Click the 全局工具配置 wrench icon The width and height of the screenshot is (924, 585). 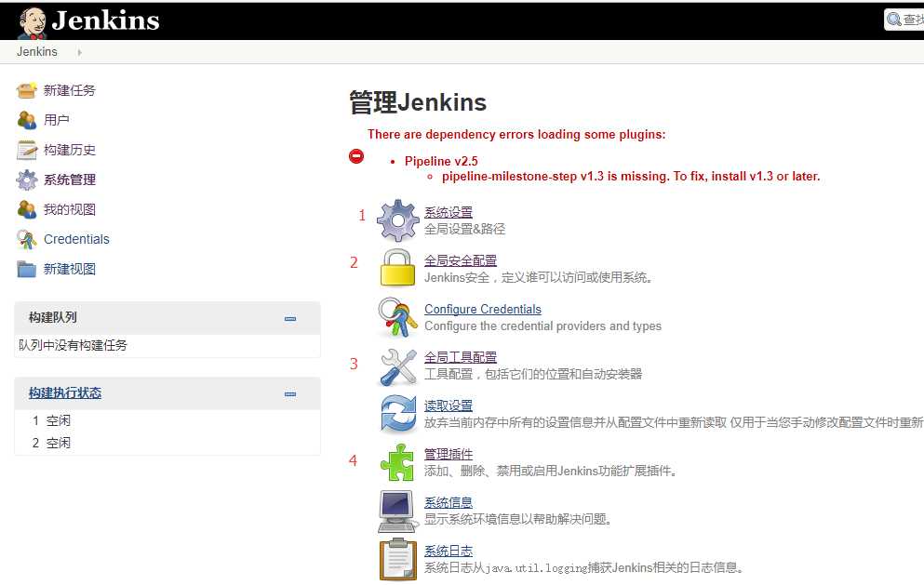[397, 366]
